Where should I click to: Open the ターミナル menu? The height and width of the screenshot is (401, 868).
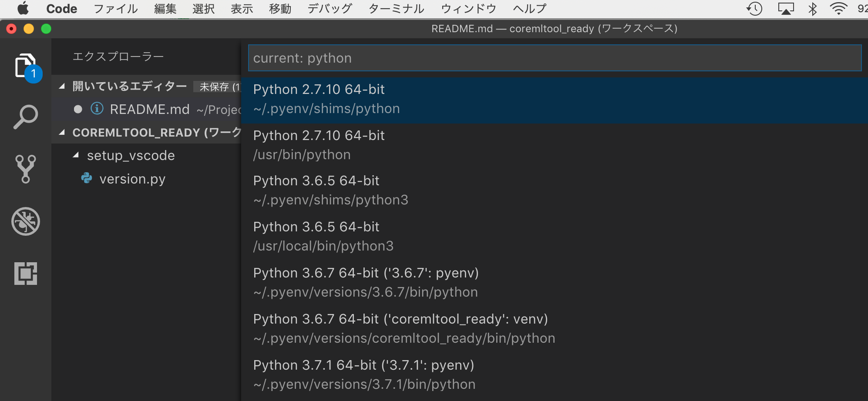[396, 9]
